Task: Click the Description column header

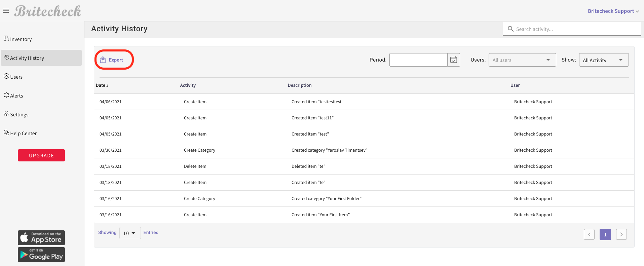Action: 300,85
